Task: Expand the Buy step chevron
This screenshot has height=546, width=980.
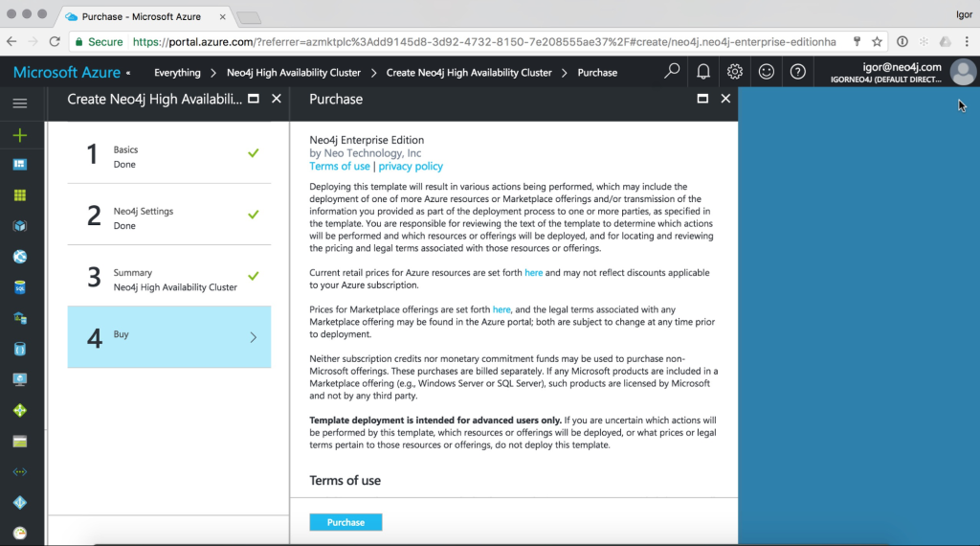Action: pos(253,337)
